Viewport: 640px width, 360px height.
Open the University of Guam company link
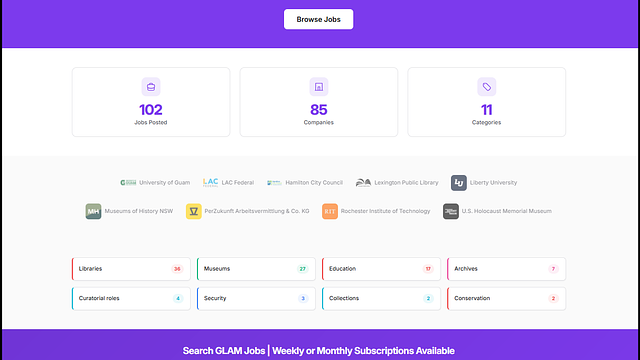click(x=164, y=182)
